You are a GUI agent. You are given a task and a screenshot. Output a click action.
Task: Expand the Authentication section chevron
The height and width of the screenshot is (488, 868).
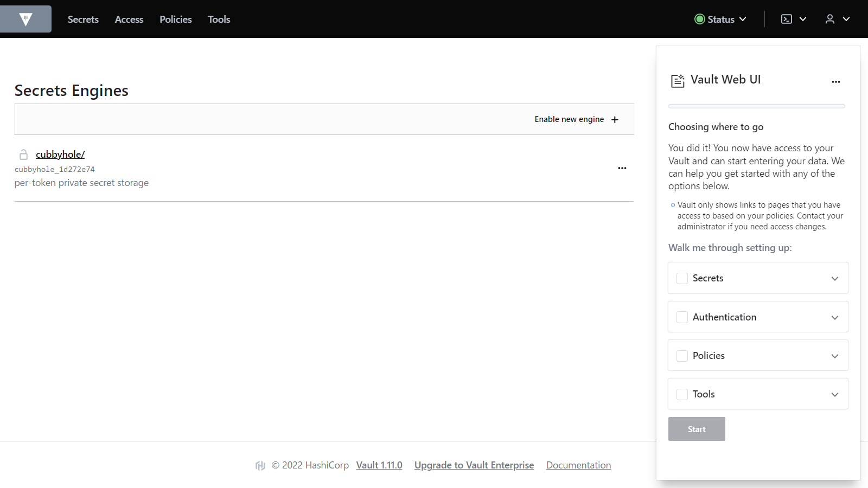834,317
